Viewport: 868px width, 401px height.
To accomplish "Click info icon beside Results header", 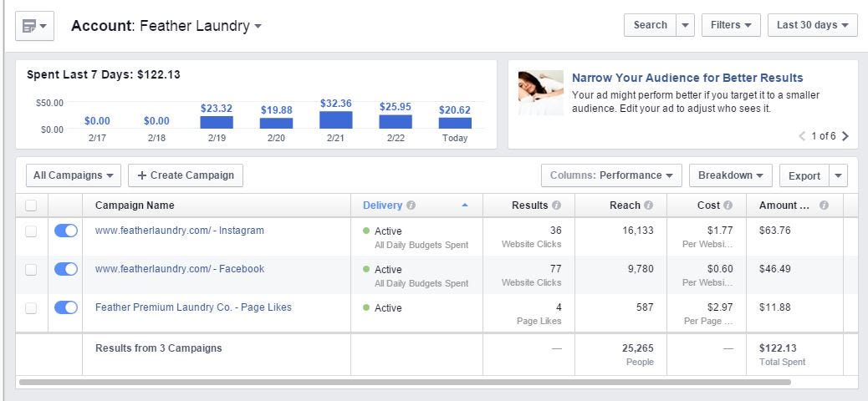I will click(x=556, y=206).
